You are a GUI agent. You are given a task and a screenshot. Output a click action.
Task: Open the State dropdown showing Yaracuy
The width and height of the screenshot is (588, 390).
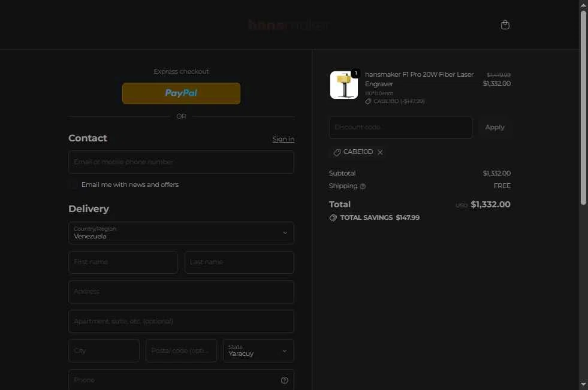point(258,350)
